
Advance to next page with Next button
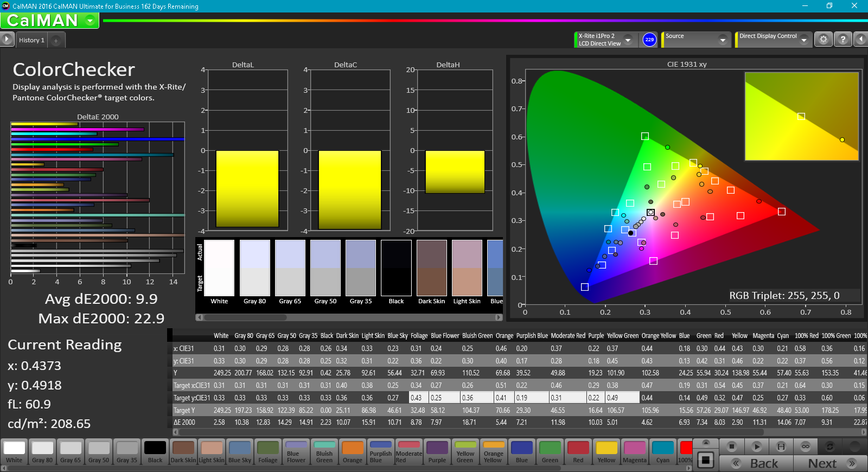830,463
